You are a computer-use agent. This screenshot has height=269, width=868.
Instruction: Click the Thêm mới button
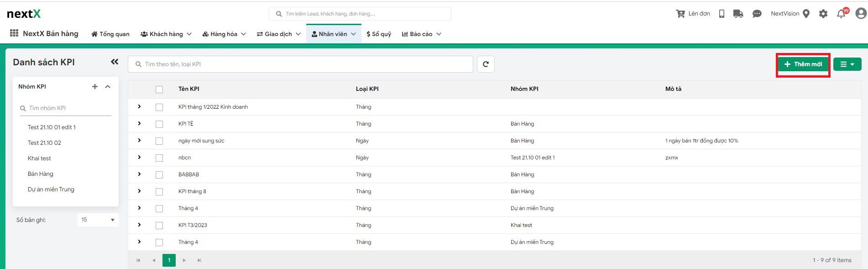click(x=803, y=64)
